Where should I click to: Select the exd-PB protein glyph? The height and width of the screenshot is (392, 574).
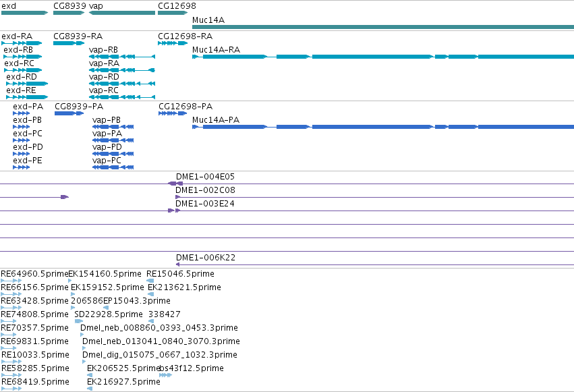click(21, 127)
